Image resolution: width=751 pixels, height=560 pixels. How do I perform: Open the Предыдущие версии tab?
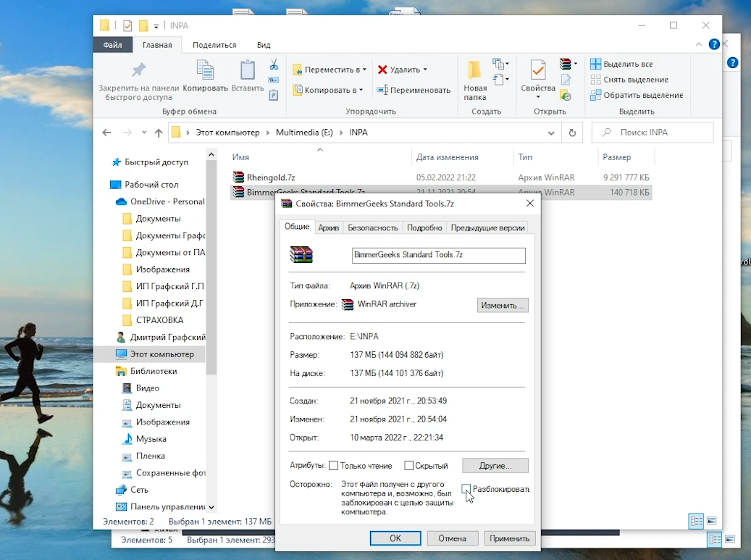[487, 228]
